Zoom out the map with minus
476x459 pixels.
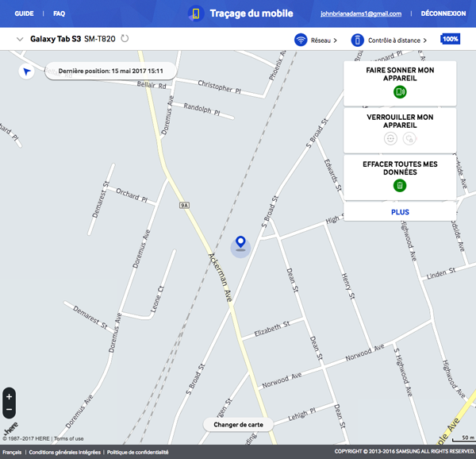[x=9, y=410]
